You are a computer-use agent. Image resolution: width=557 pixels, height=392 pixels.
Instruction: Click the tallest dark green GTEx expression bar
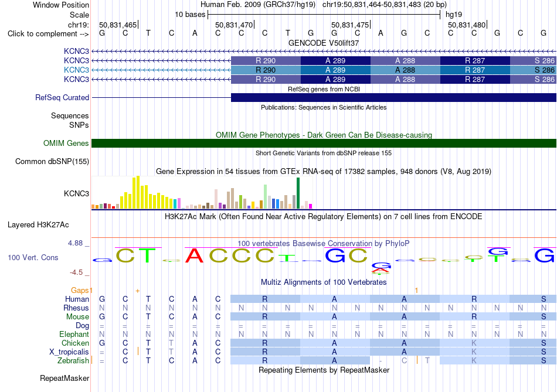coord(298,193)
